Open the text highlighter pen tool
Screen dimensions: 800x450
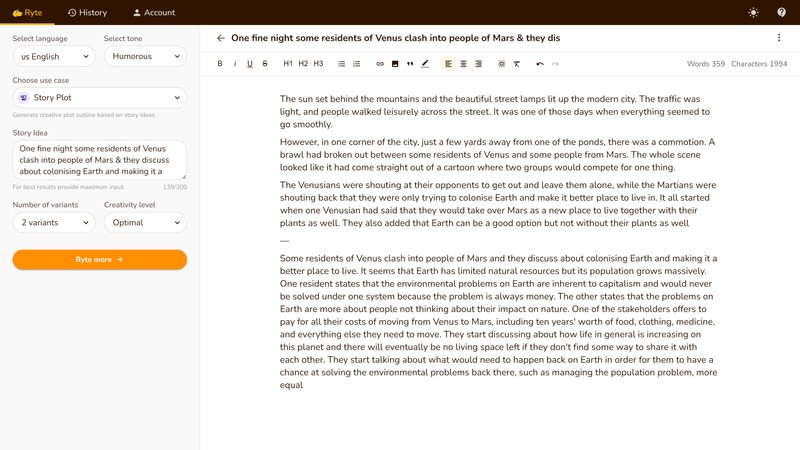click(x=425, y=64)
